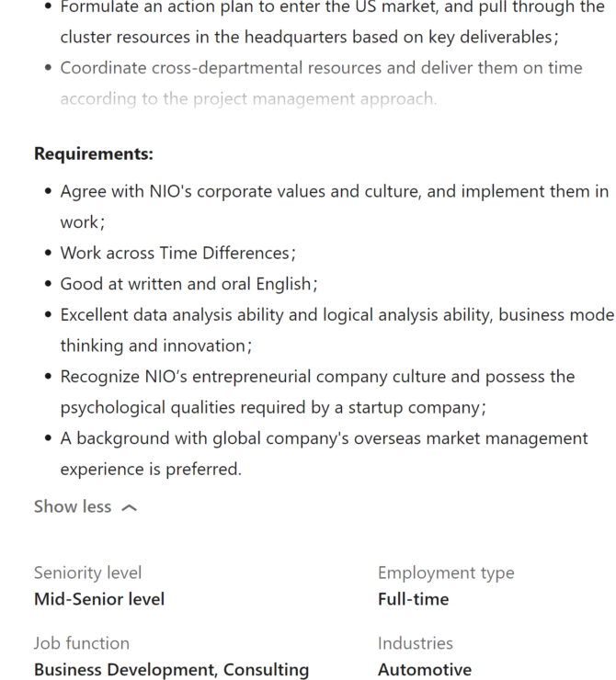The height and width of the screenshot is (680, 616).
Task: Click the Full-time employment value
Action: tap(413, 599)
